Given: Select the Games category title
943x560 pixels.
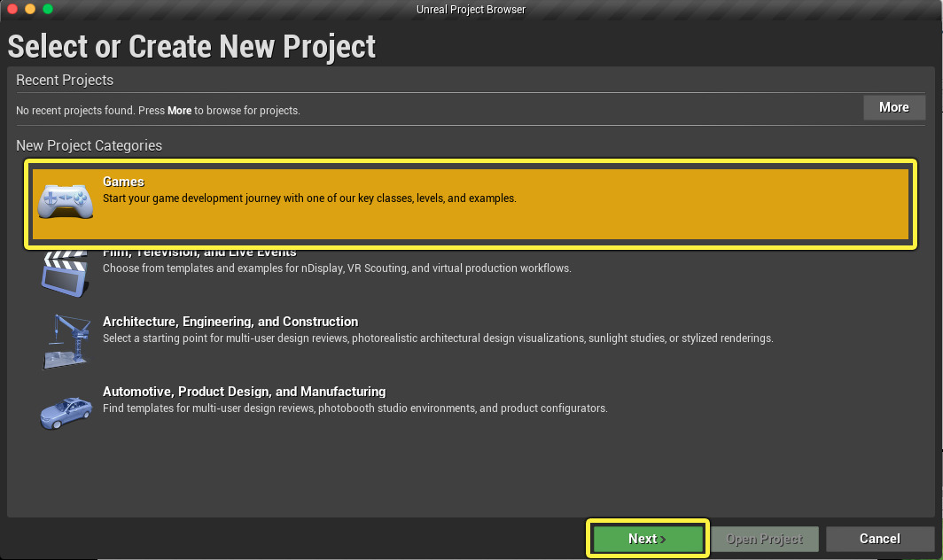Looking at the screenshot, I should point(123,182).
